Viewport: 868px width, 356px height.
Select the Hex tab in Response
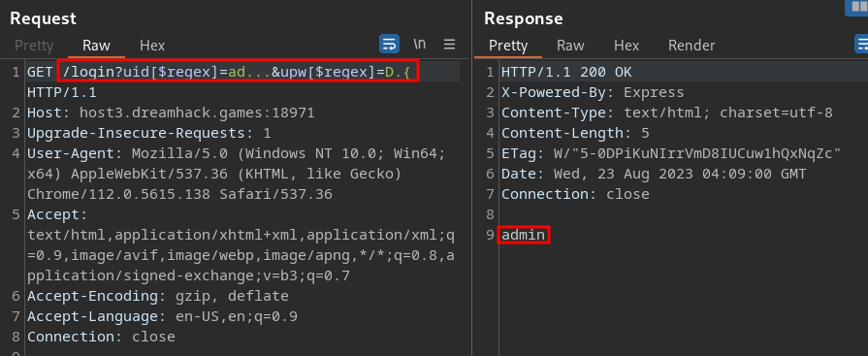pyautogui.click(x=627, y=46)
